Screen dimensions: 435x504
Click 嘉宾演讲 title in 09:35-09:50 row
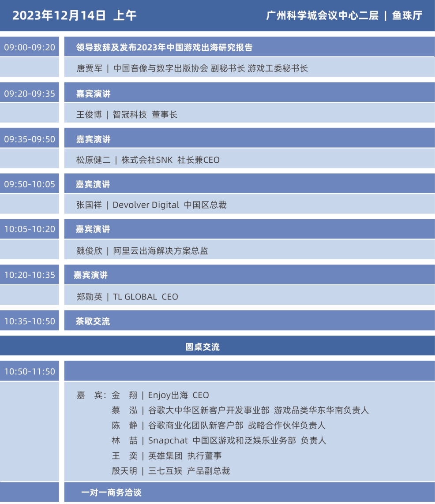(x=93, y=139)
